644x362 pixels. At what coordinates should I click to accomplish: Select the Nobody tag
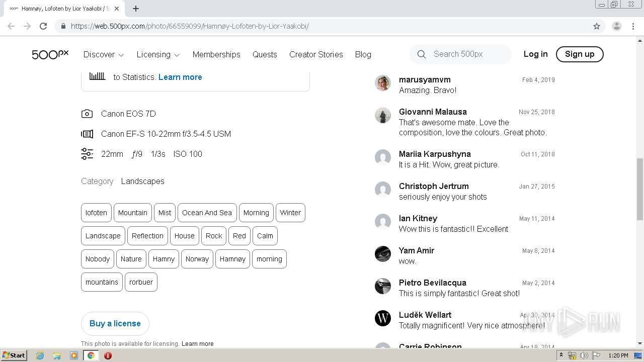point(98,259)
